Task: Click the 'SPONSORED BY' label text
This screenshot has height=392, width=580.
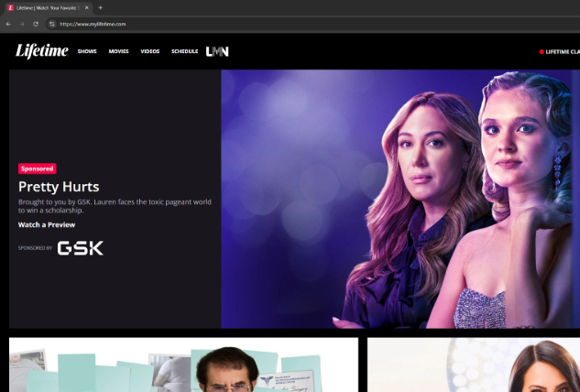Action: [x=35, y=248]
